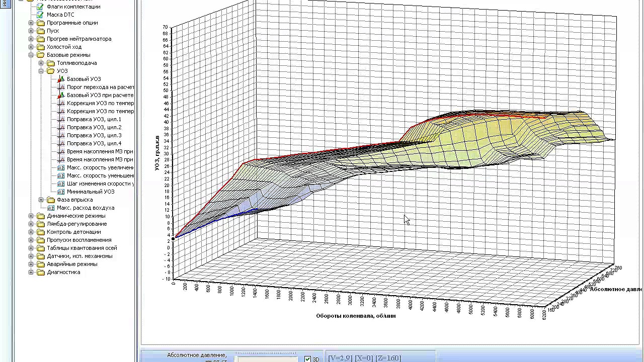This screenshot has width=644, height=362.
Task: Select the Маска DTC item
Action: pos(60,15)
